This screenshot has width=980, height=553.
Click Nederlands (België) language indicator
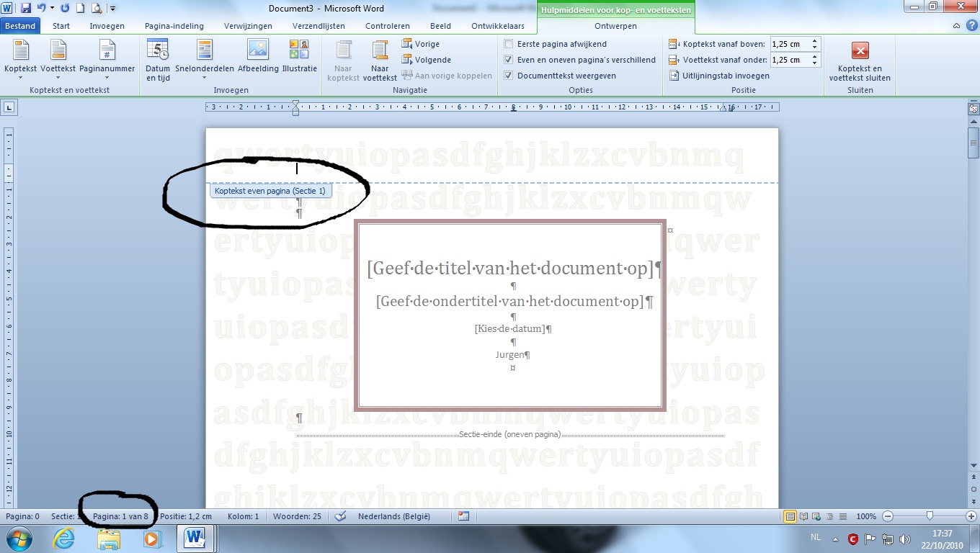(393, 516)
